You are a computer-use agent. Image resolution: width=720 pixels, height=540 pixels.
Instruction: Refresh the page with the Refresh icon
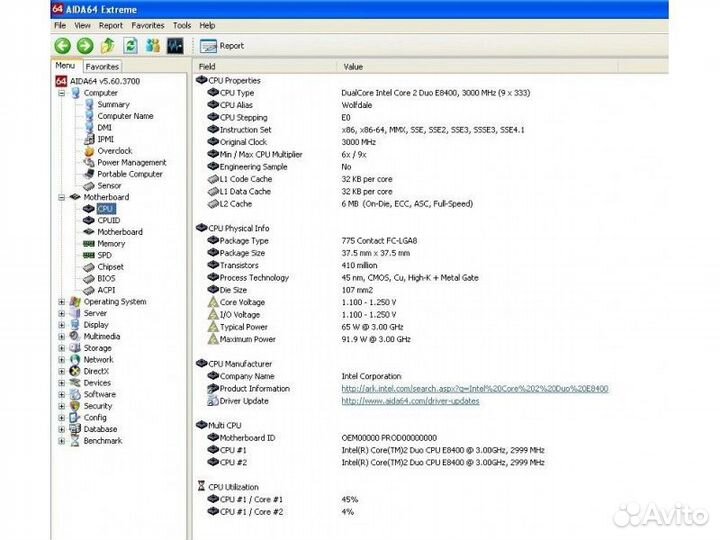(130, 46)
